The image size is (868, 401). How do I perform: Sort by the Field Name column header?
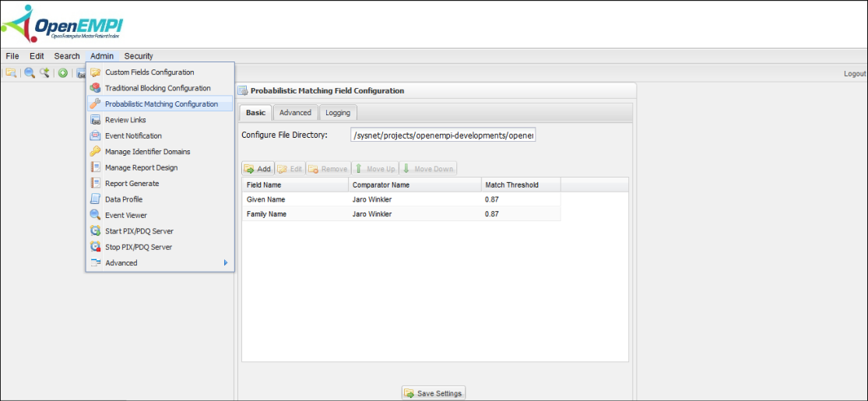coord(295,185)
